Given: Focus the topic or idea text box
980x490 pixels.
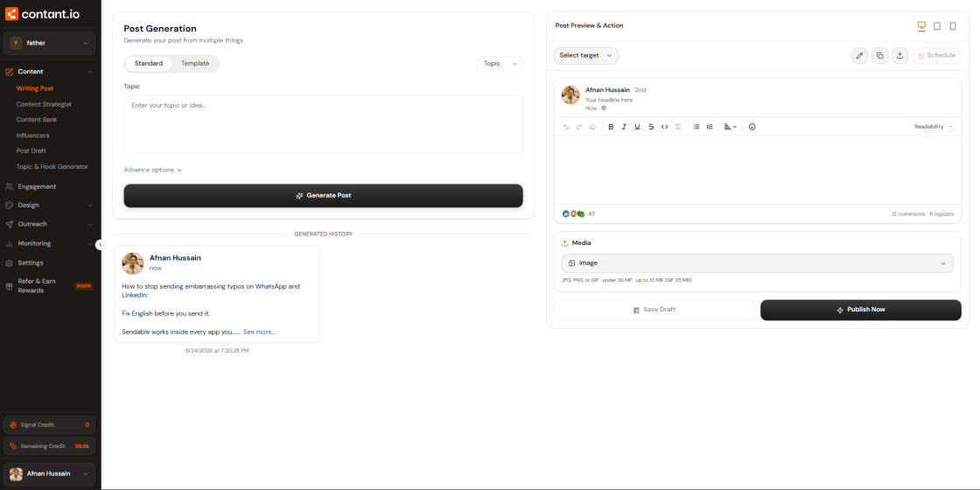Looking at the screenshot, I should tap(323, 123).
